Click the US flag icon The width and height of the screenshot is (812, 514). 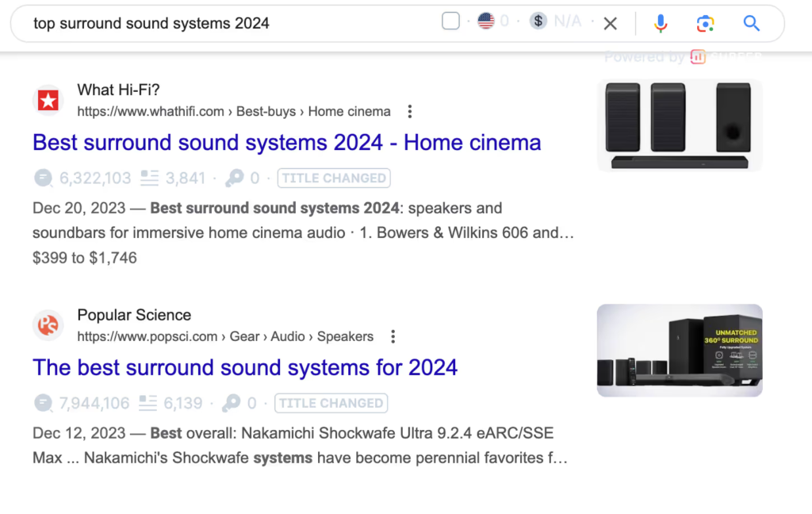tap(486, 21)
